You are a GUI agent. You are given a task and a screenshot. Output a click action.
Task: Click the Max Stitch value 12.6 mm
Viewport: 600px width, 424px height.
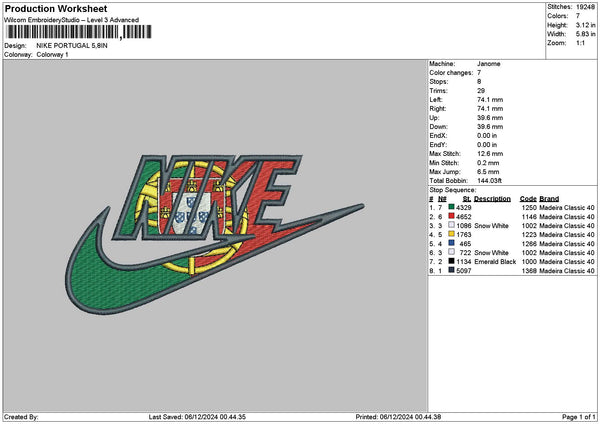(x=490, y=154)
